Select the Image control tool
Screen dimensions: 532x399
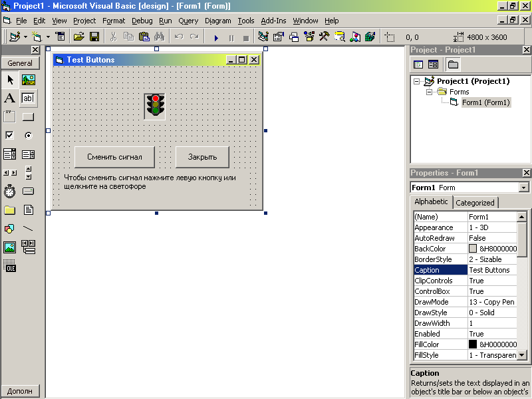click(10, 247)
